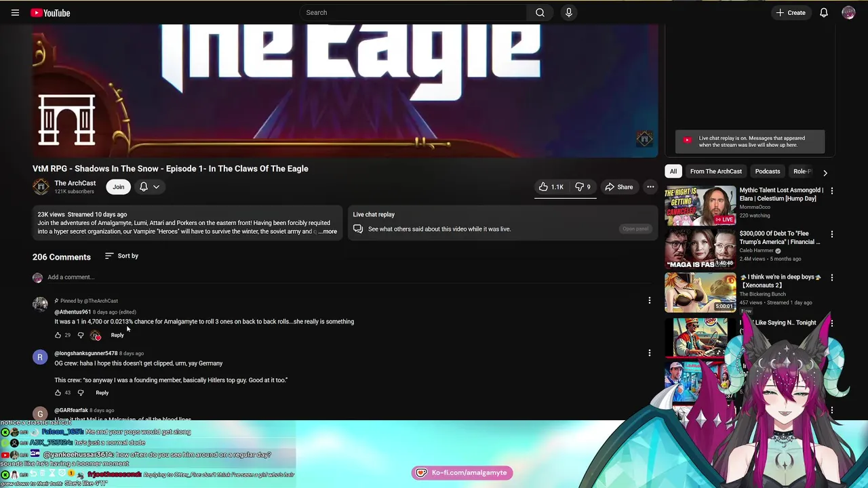Image resolution: width=868 pixels, height=488 pixels.
Task: Open $300,000 Of Debt video thumbnail
Action: 701,249
